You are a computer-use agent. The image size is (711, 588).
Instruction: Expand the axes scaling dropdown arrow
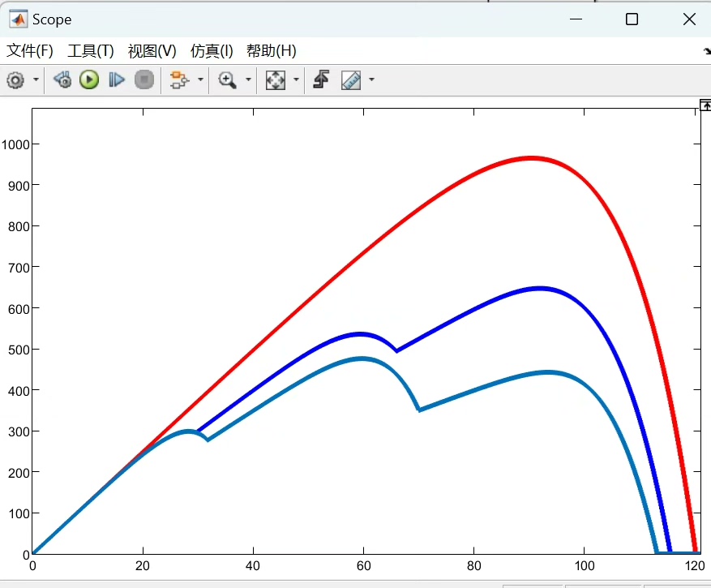pyautogui.click(x=296, y=79)
